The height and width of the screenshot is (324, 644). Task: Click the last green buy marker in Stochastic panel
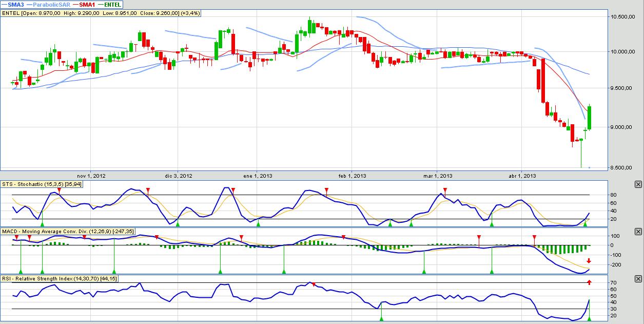pos(585,224)
